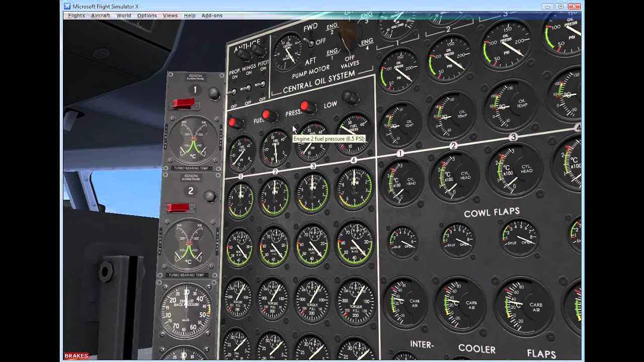Screen dimensions: 644x362
Task: Click the exhaust back pressure gauge
Action: click(x=186, y=310)
